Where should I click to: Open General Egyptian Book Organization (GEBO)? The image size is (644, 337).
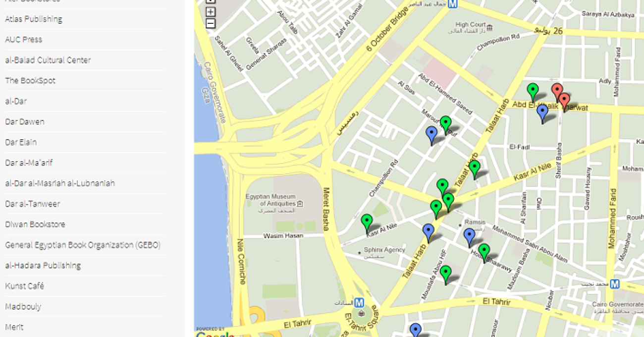coord(83,245)
